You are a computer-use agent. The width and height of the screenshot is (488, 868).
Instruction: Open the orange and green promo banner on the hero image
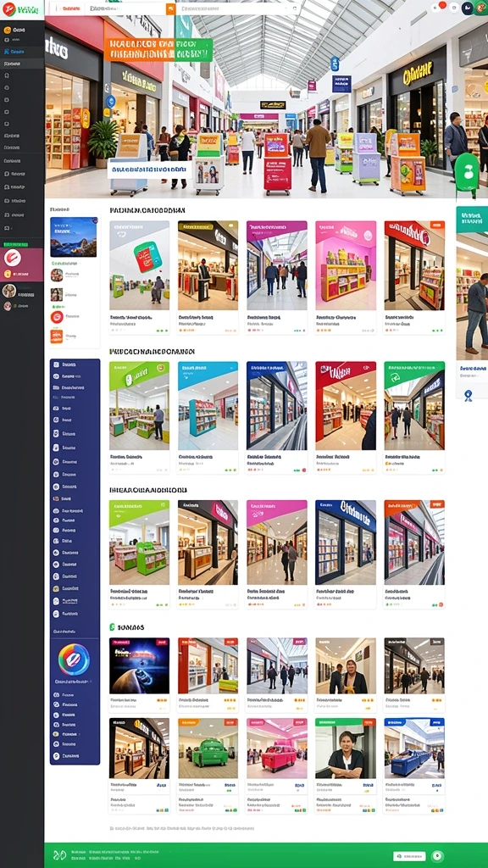pos(158,49)
